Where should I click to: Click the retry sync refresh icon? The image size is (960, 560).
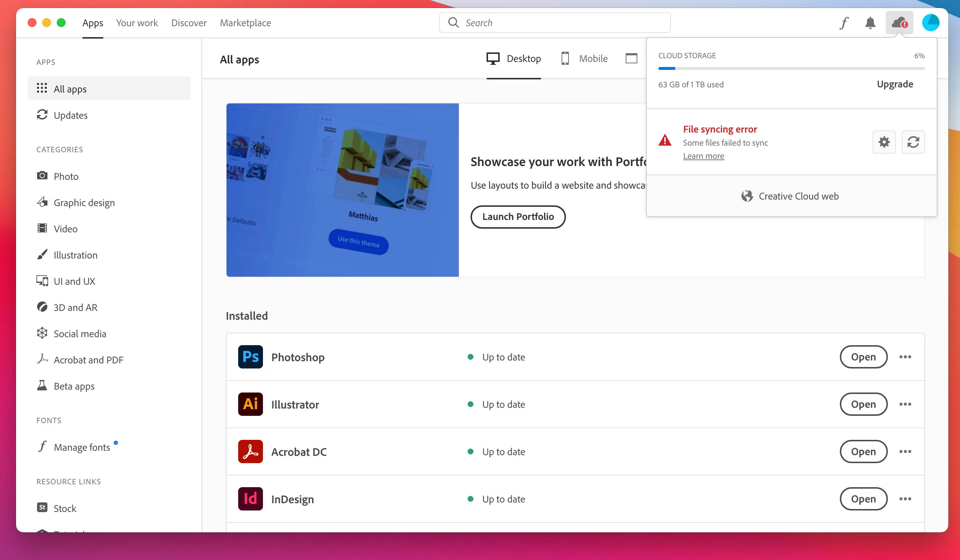pos(913,142)
